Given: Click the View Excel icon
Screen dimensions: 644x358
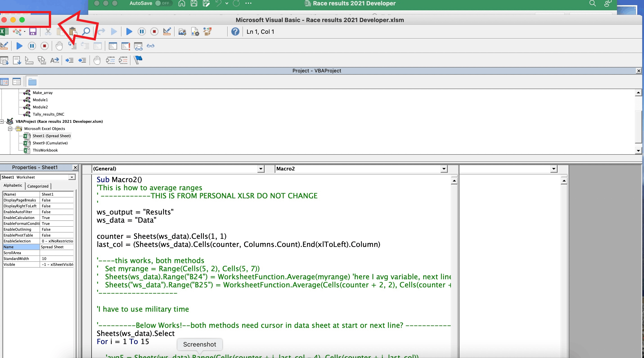Looking at the screenshot, I should (4, 32).
